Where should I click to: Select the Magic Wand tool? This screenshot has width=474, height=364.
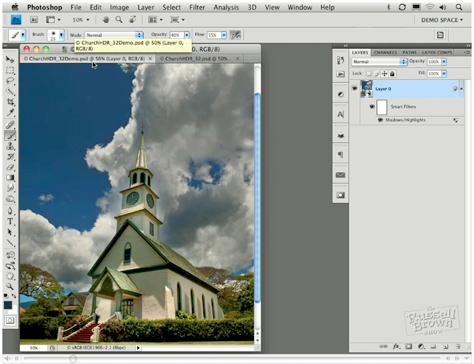coord(10,91)
